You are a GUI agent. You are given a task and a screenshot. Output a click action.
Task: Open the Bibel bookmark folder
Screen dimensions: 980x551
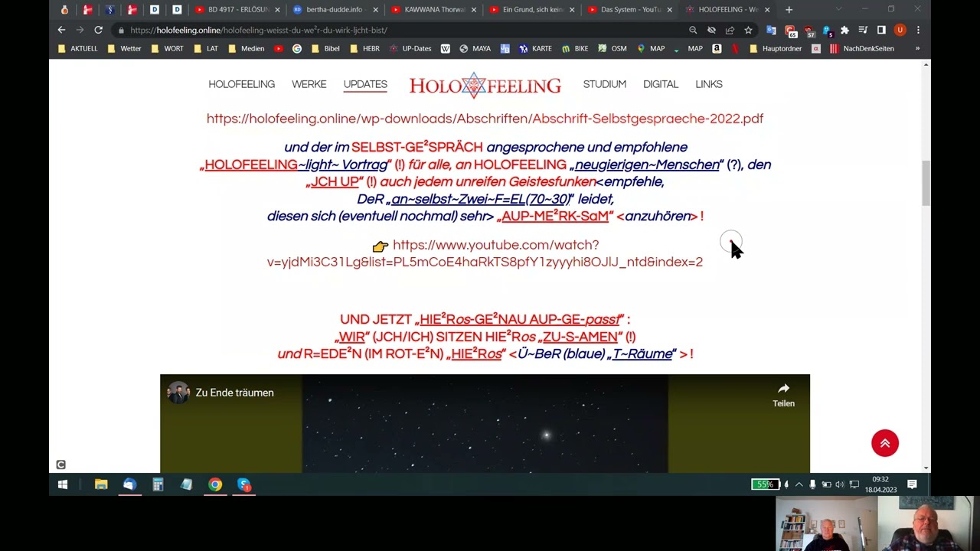click(325, 48)
